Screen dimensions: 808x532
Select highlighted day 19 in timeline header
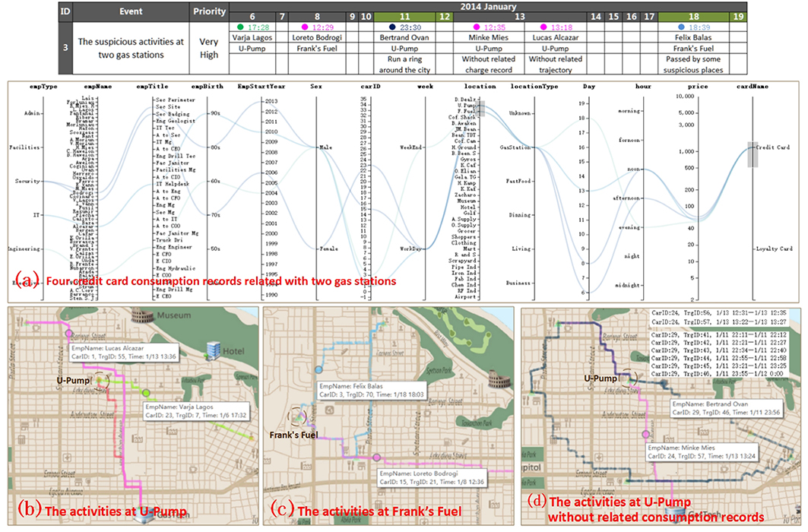coord(738,17)
